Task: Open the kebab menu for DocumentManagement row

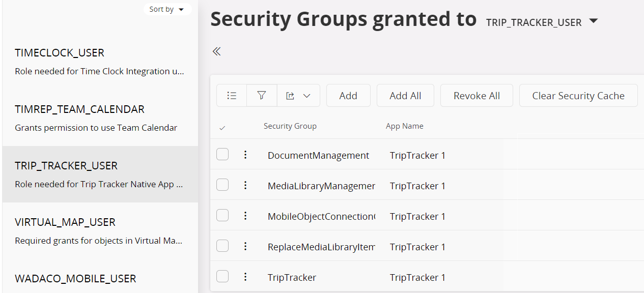Action: (245, 154)
